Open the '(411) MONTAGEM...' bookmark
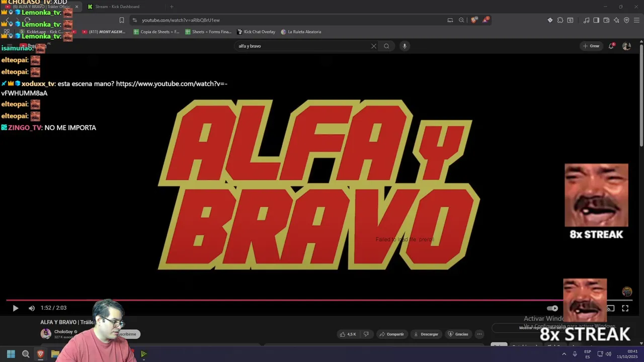This screenshot has width=644, height=362. point(103,32)
